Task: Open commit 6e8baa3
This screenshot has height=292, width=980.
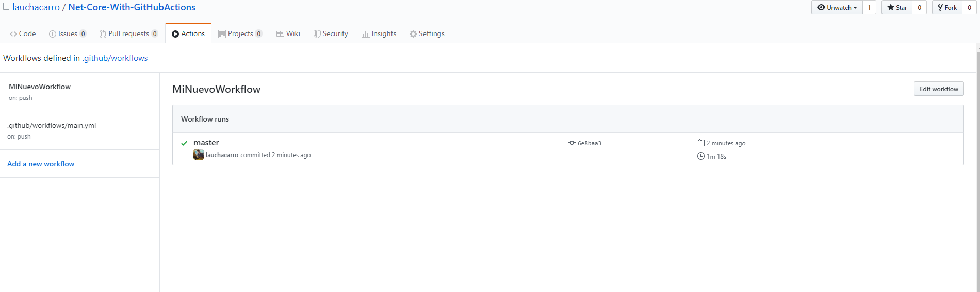Action: click(x=590, y=143)
